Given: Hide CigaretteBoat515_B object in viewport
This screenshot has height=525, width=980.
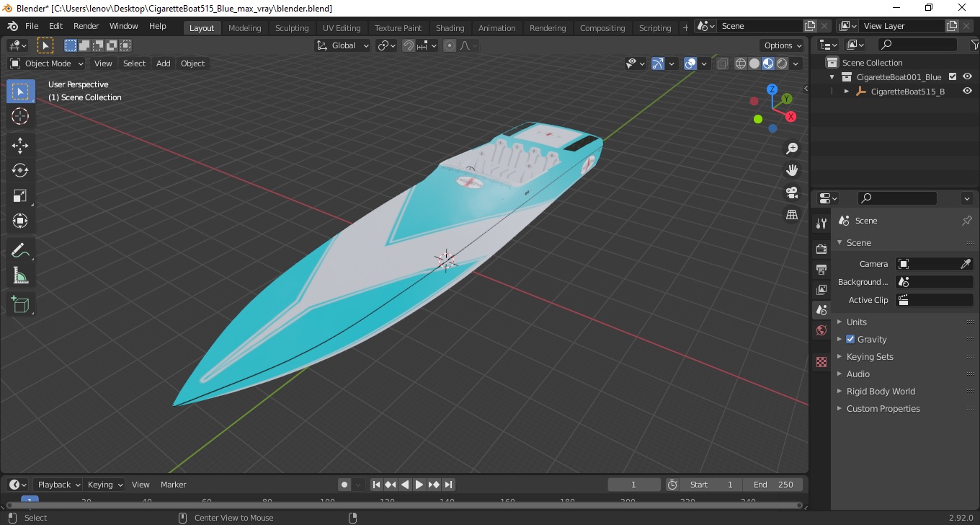Looking at the screenshot, I should [x=968, y=91].
